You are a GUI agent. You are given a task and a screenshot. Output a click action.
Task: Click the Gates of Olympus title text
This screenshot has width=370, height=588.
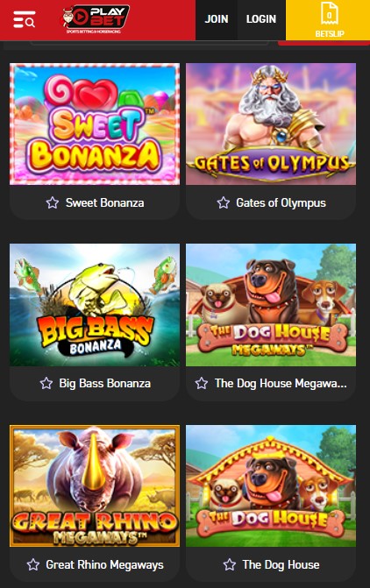coord(281,203)
